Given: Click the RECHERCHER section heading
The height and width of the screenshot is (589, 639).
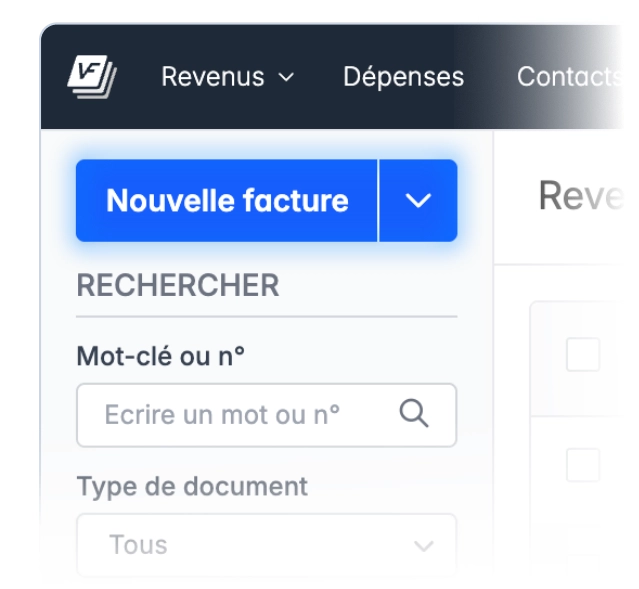Looking at the screenshot, I should coord(178,286).
